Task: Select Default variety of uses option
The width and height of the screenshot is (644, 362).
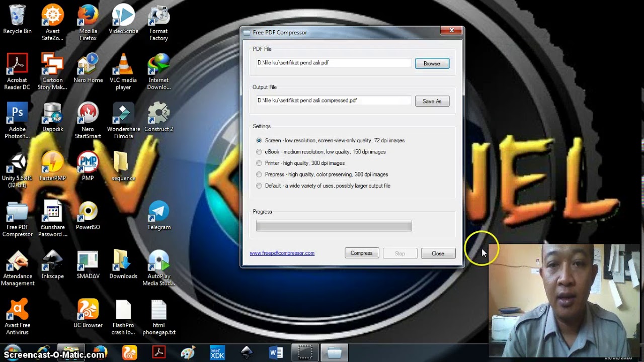Action: click(323, 186)
